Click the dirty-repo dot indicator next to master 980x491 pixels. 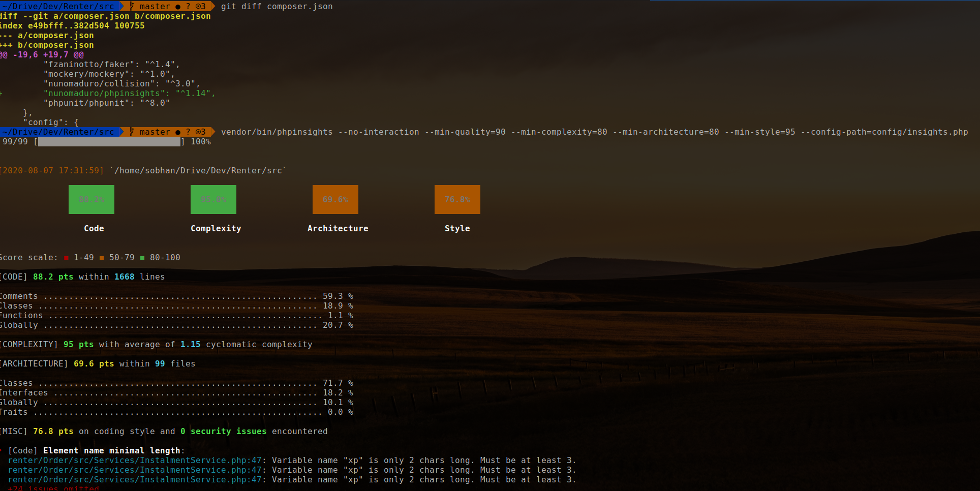178,6
